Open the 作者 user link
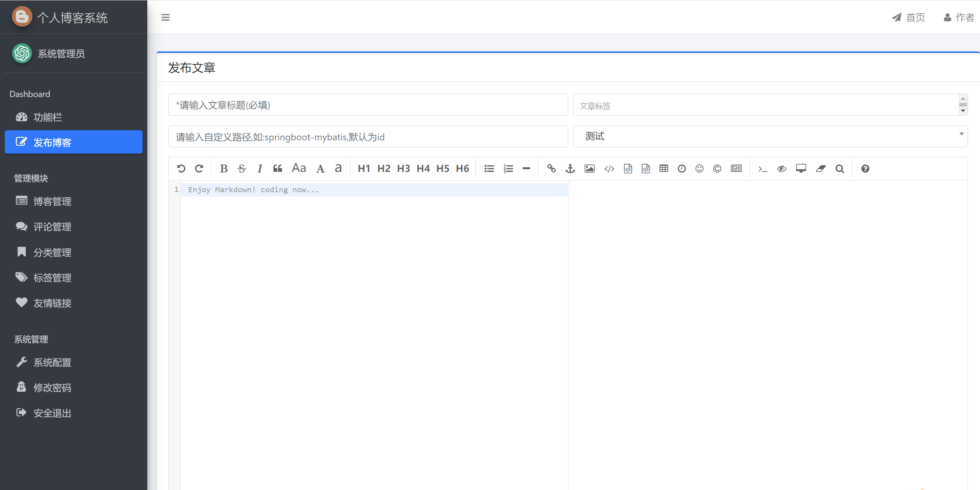Viewport: 980px width, 490px height. point(959,17)
